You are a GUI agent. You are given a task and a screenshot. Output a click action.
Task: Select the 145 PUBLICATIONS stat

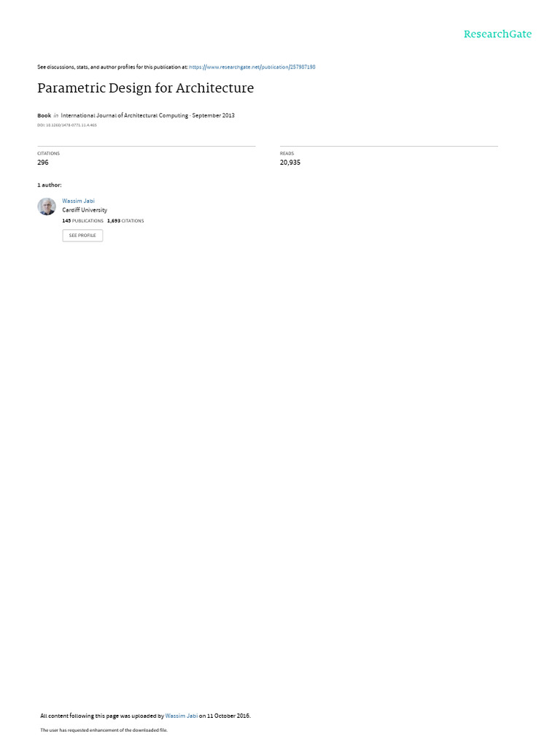pos(82,221)
